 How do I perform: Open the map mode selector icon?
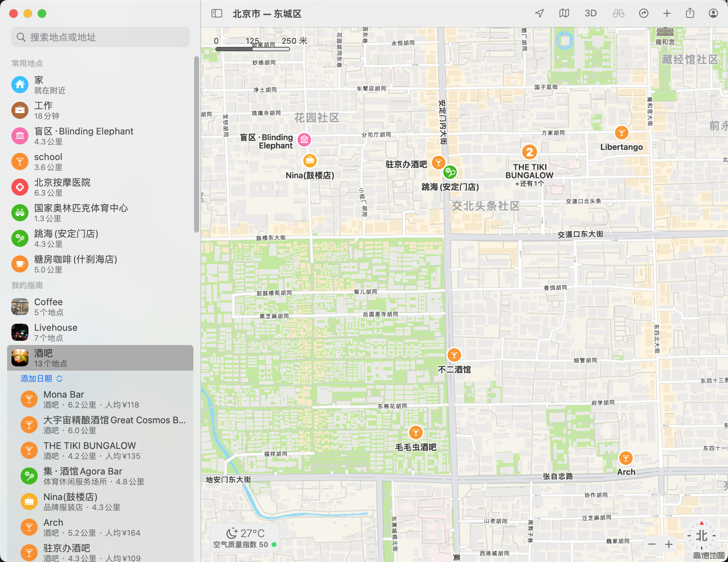coord(564,14)
